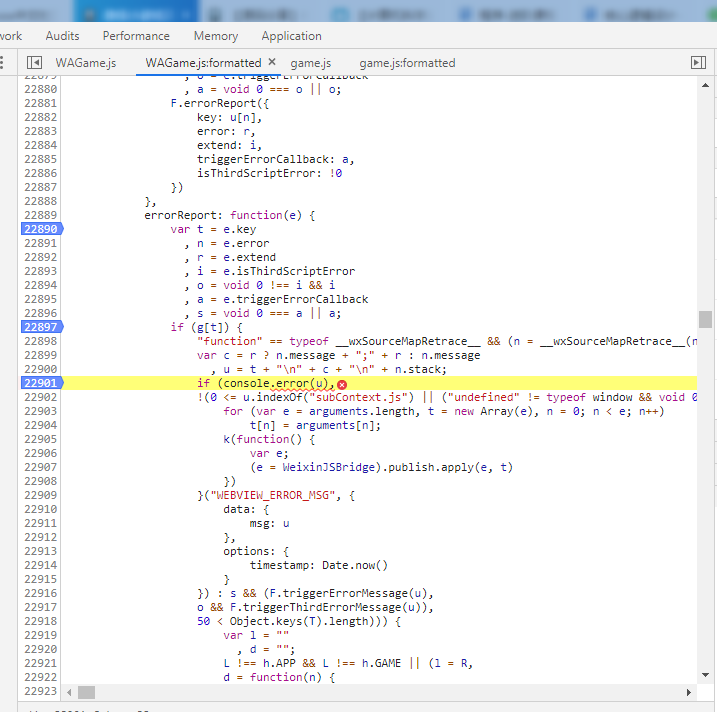Click "console.error(u)" in the highlighted line

276,383
